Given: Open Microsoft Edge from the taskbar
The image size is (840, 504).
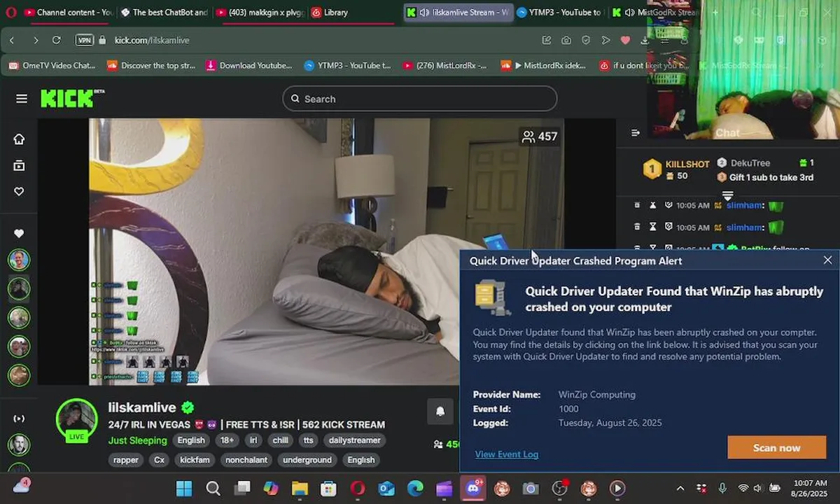Looking at the screenshot, I should (415, 488).
